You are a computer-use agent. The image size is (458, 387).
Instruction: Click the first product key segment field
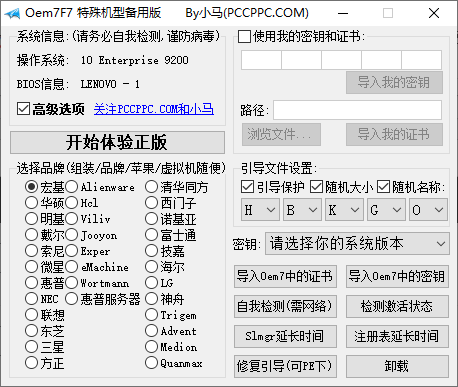[x=261, y=60]
